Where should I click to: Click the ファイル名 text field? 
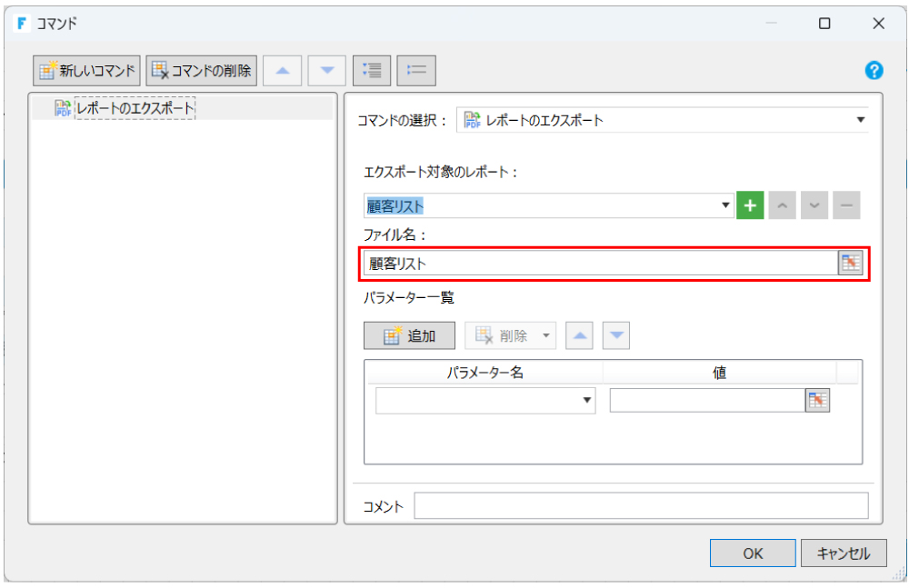[600, 264]
